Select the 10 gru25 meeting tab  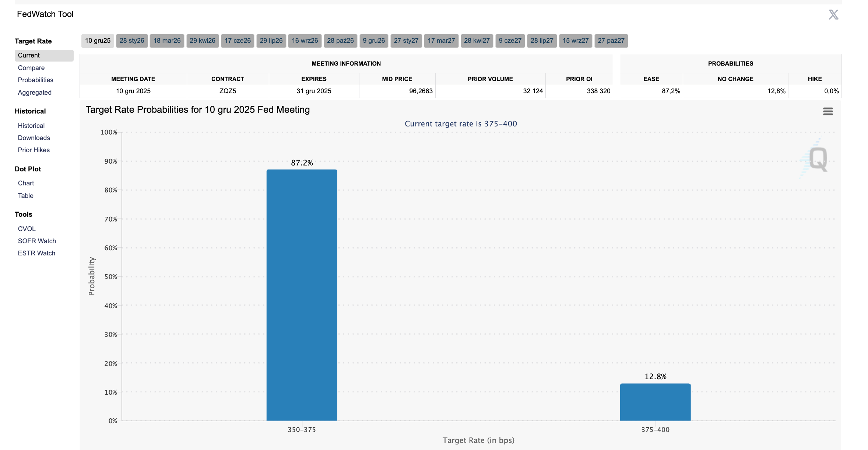pos(98,41)
